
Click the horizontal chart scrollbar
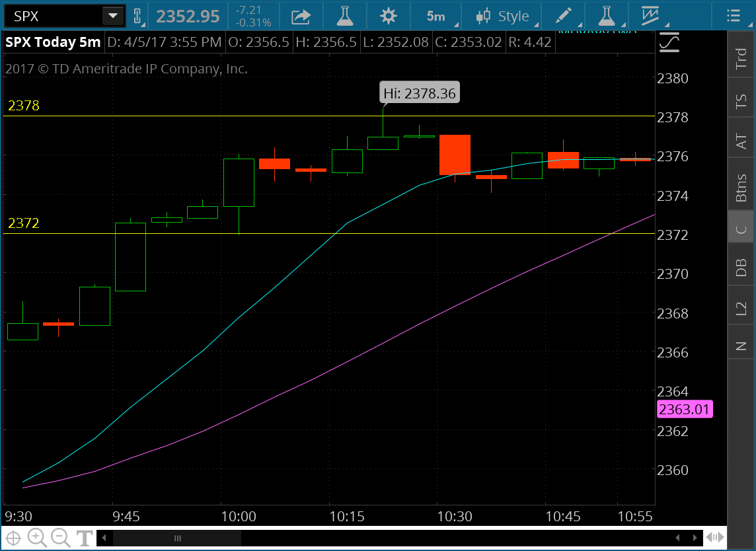pyautogui.click(x=178, y=538)
